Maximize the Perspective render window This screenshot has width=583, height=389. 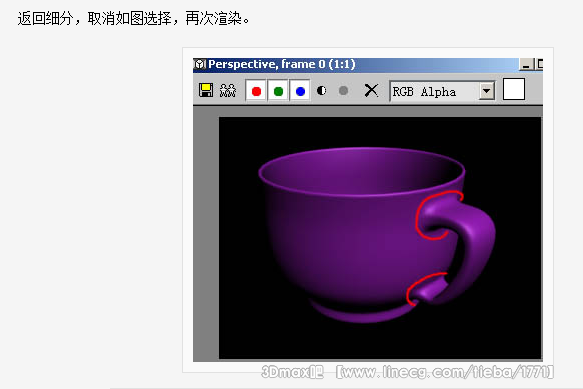(539, 64)
